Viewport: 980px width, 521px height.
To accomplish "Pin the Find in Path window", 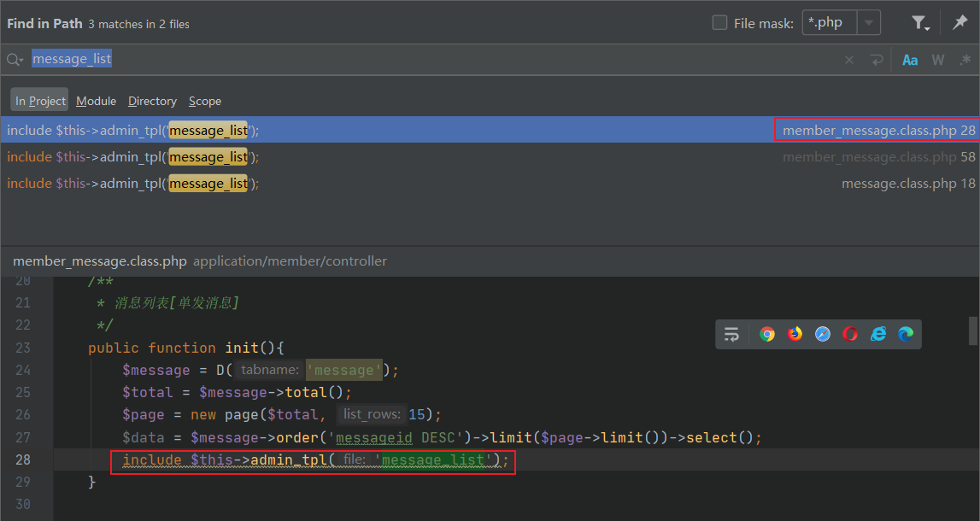I will pos(959,23).
